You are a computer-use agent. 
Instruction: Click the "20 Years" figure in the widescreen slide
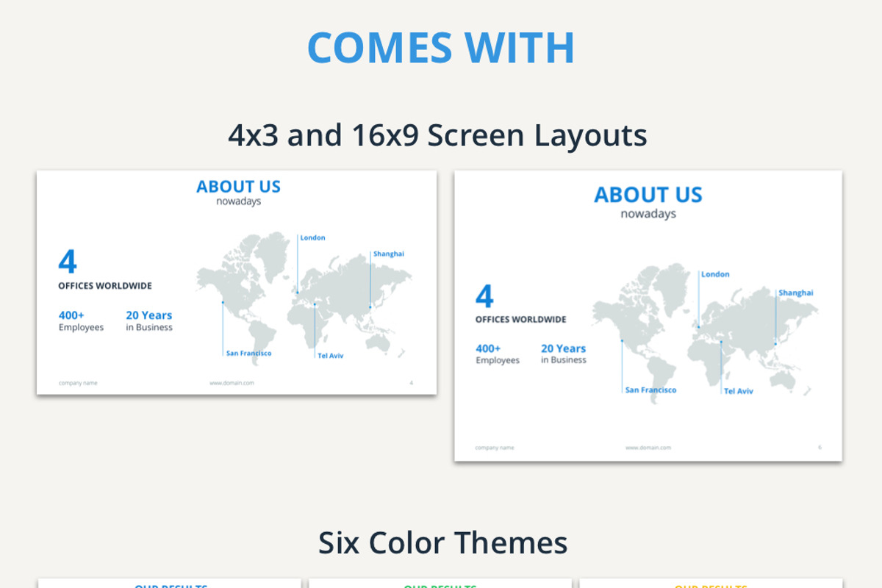pyautogui.click(x=148, y=315)
